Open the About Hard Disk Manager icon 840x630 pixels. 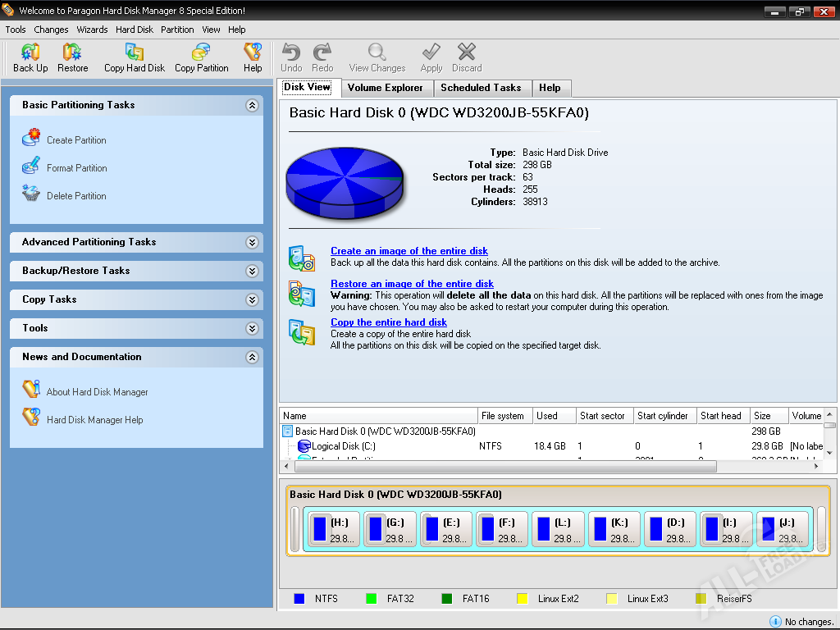click(31, 390)
